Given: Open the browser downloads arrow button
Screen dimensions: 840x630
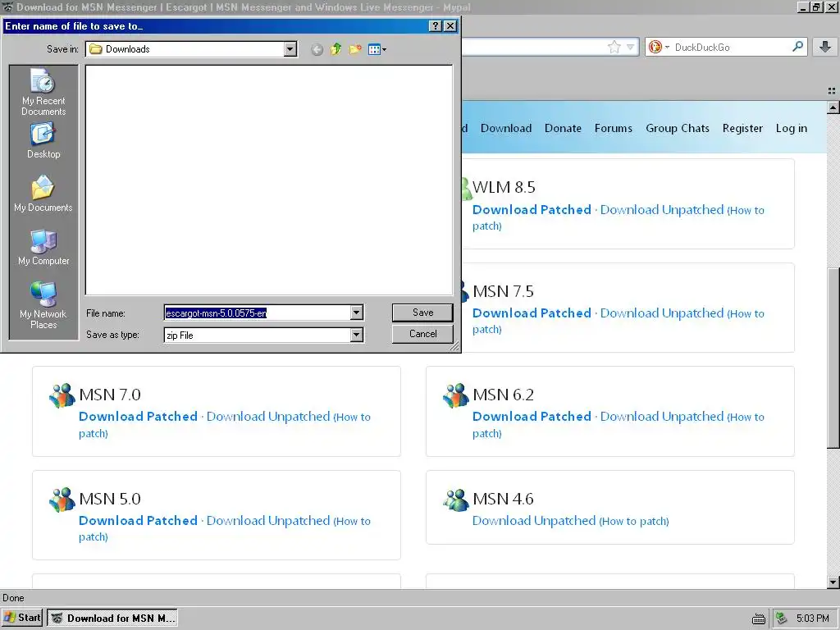Looking at the screenshot, I should tap(825, 47).
